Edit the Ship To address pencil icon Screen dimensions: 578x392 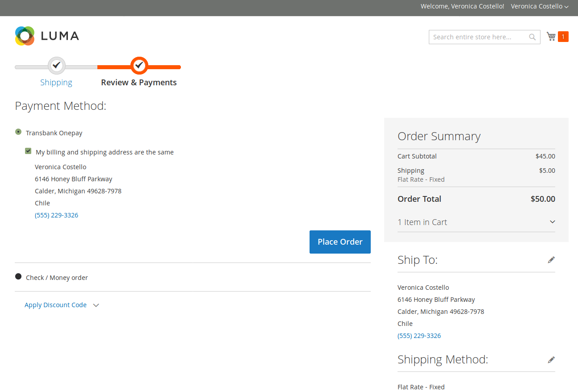point(551,260)
